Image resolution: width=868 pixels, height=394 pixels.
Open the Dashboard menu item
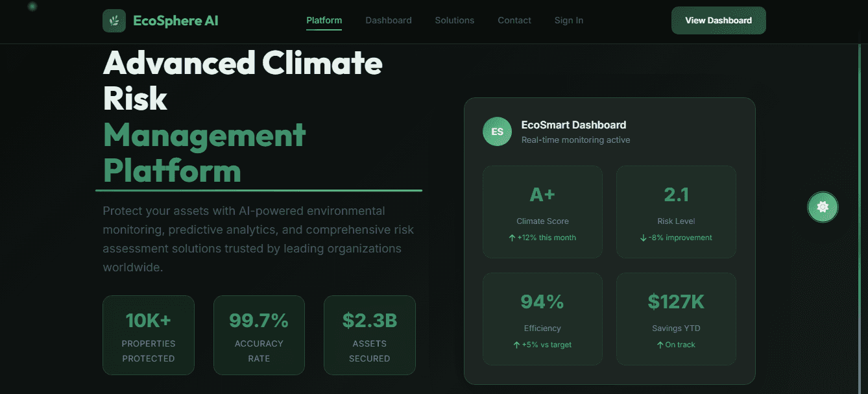point(389,20)
